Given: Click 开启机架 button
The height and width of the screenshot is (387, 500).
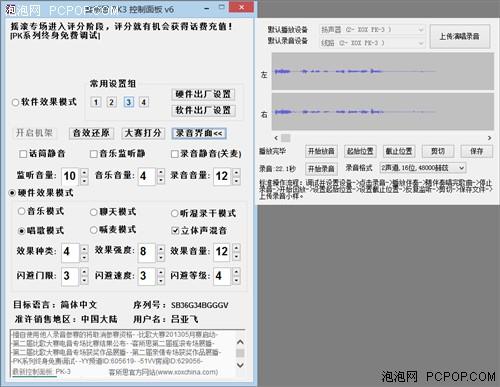Looking at the screenshot, I should pyautogui.click(x=34, y=133).
